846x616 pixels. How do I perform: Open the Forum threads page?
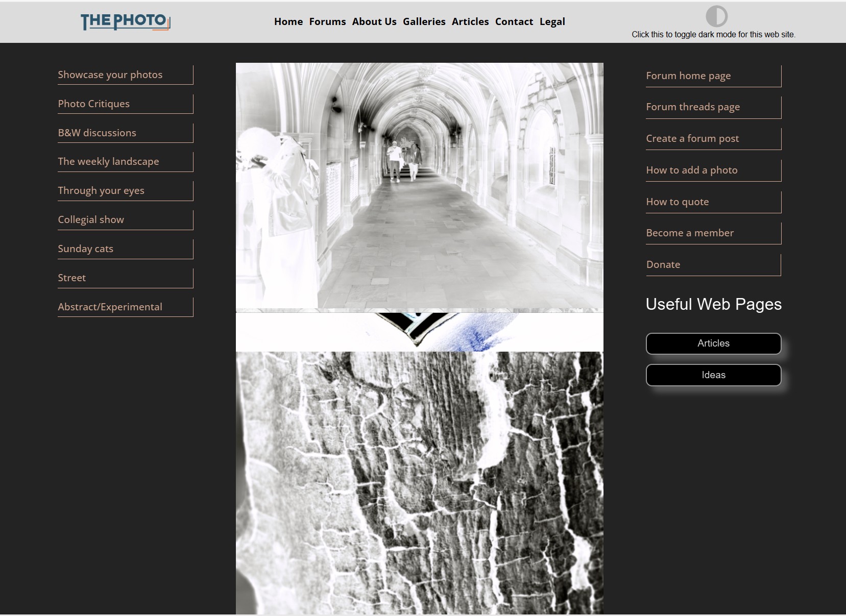[x=713, y=107]
